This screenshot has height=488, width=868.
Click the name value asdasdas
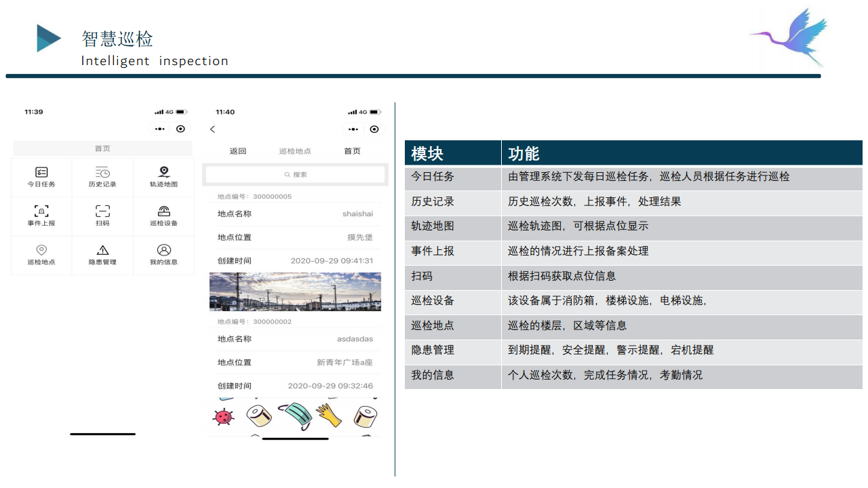(x=355, y=339)
